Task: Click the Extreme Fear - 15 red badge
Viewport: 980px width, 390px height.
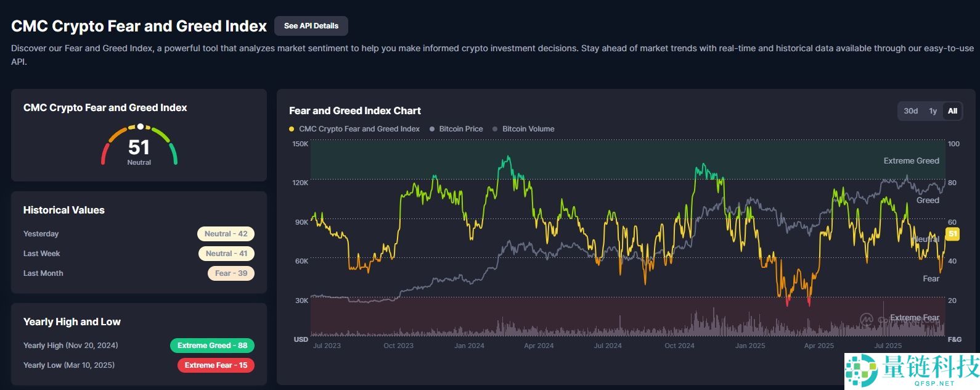Action: pos(216,365)
